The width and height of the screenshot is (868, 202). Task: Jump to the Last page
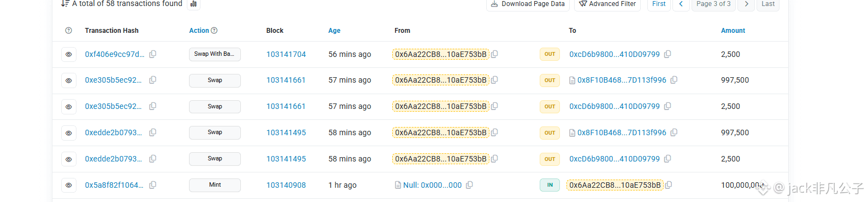[x=768, y=4]
